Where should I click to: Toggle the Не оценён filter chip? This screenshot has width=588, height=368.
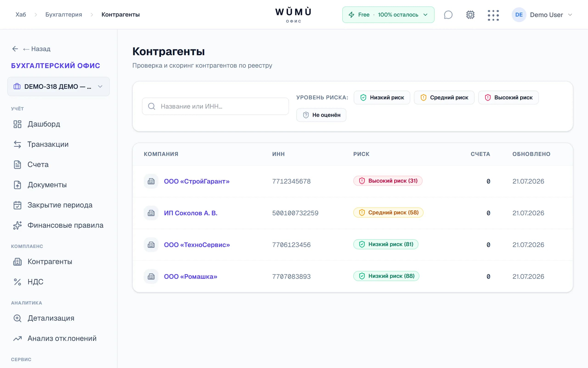(321, 115)
